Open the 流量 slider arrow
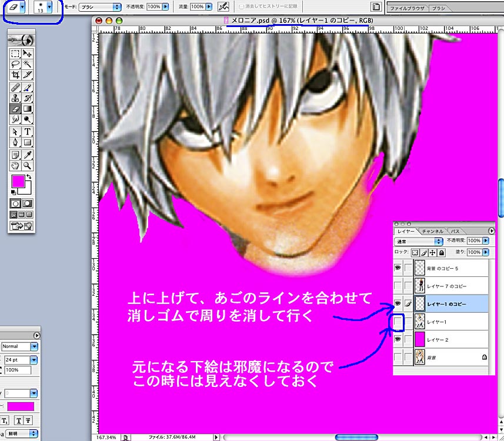Viewport: 504px width, 441px height. (x=209, y=6)
